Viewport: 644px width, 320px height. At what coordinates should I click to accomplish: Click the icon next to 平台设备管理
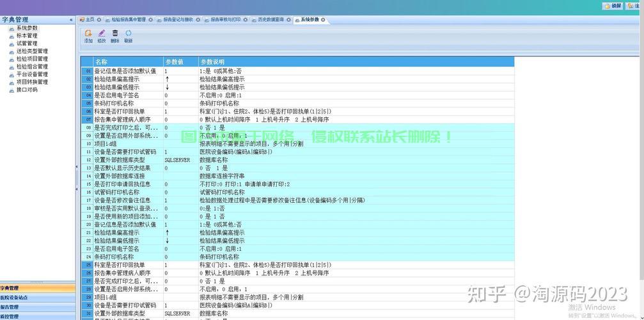pos(12,74)
